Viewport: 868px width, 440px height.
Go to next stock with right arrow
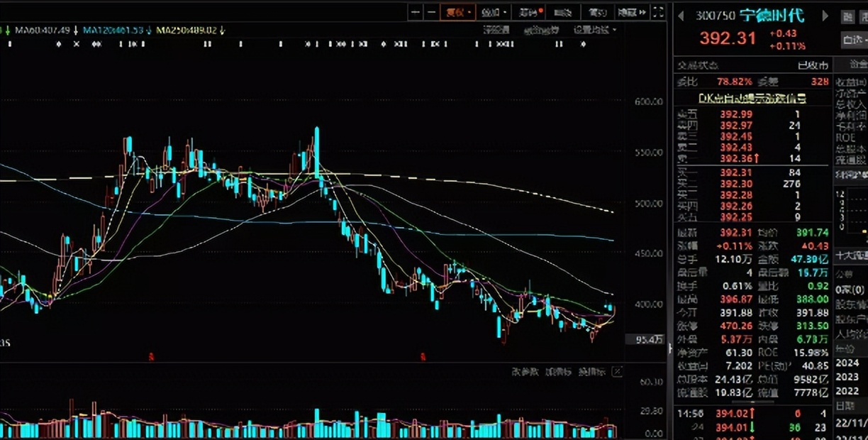[825, 16]
